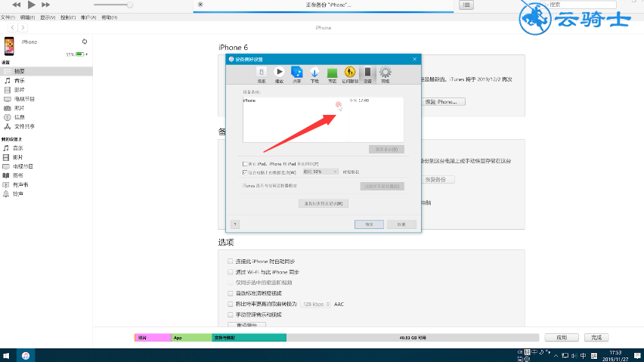Select the 设备 Devices preferences tab
Screen dimensions: 644x362
(367, 75)
